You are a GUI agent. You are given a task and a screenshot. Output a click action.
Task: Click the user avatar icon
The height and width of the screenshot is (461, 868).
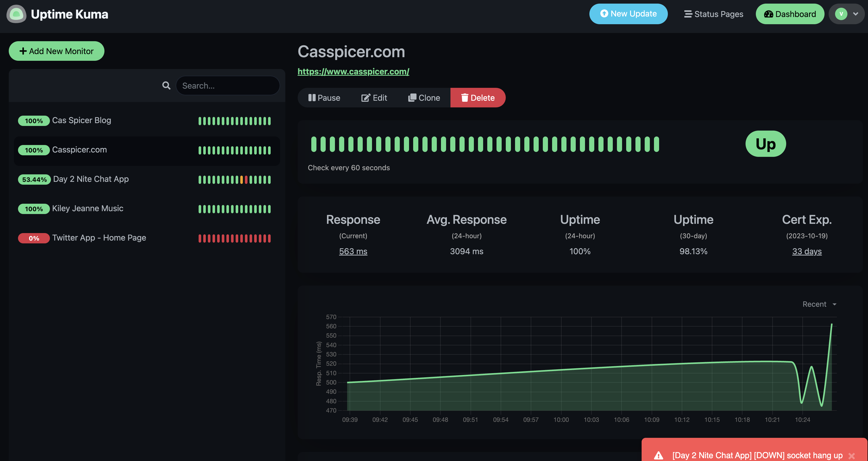841,14
